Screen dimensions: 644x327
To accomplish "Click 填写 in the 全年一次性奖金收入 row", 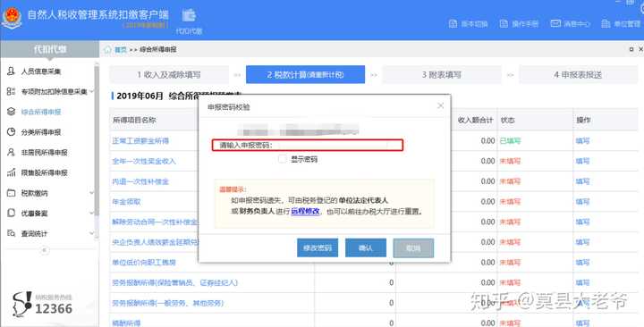I will pyautogui.click(x=582, y=161).
